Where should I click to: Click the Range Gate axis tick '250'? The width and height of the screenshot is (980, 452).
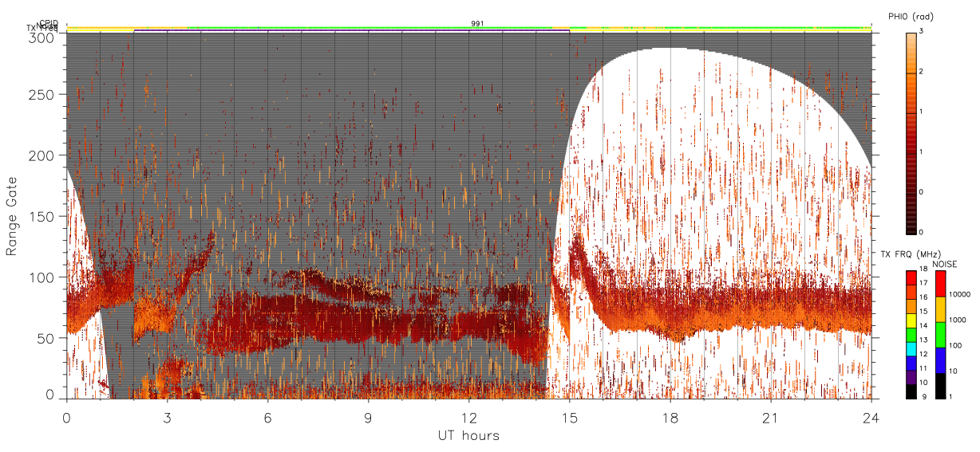(x=41, y=94)
